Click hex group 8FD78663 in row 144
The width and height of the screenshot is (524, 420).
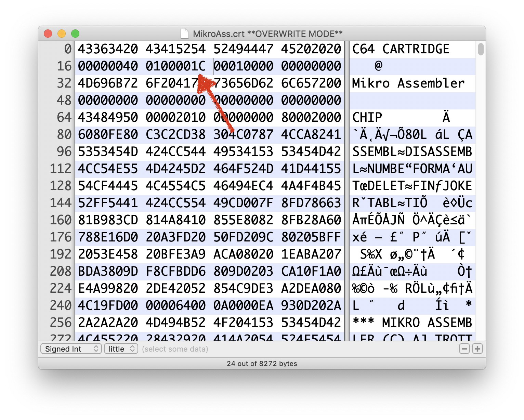click(311, 203)
